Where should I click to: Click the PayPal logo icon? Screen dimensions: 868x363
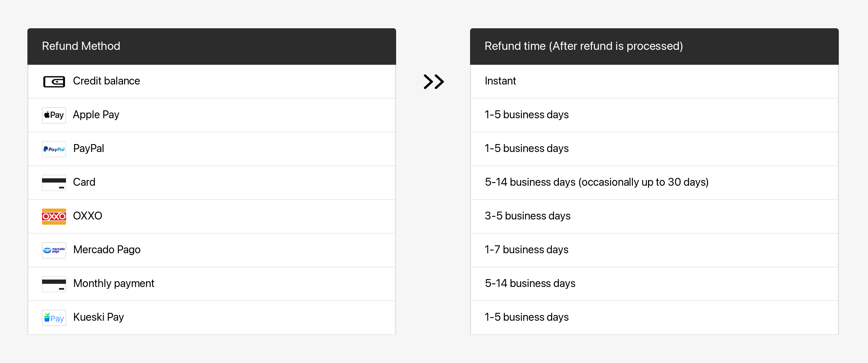point(54,149)
